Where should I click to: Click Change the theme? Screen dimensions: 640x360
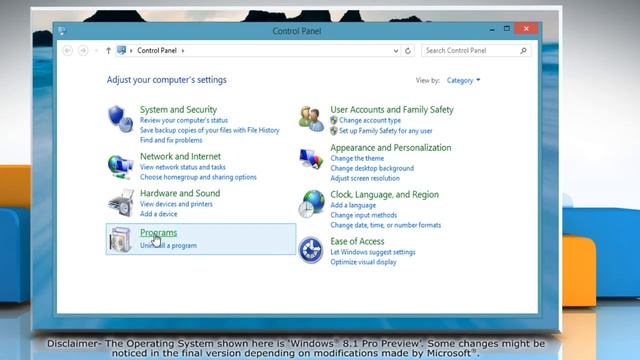(x=357, y=158)
